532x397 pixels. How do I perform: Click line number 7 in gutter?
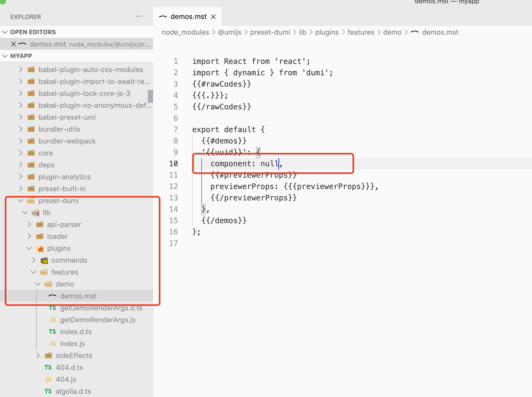[176, 129]
